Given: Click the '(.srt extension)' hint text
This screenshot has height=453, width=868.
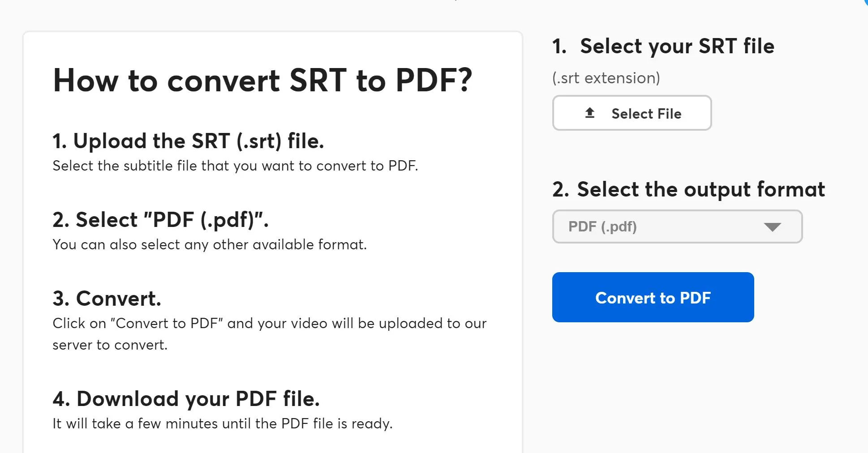Looking at the screenshot, I should pyautogui.click(x=606, y=77).
